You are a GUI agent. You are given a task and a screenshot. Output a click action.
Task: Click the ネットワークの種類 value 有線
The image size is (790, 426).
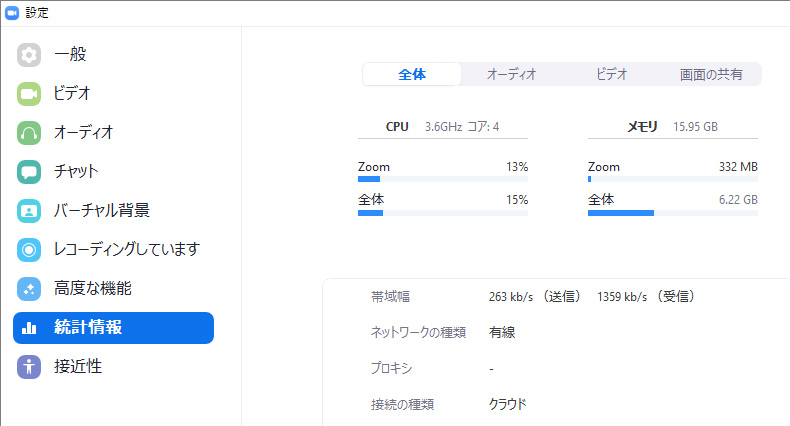[x=502, y=332]
